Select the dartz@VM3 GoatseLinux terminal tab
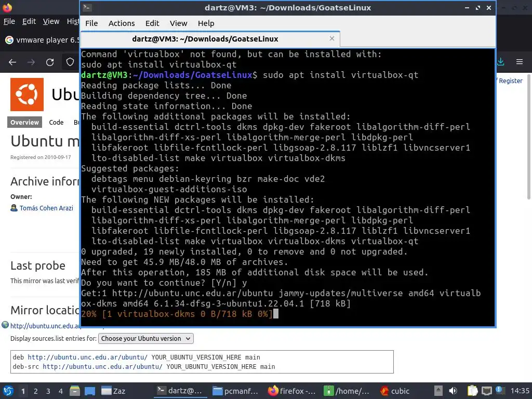Image resolution: width=532 pixels, height=399 pixels. click(x=205, y=39)
